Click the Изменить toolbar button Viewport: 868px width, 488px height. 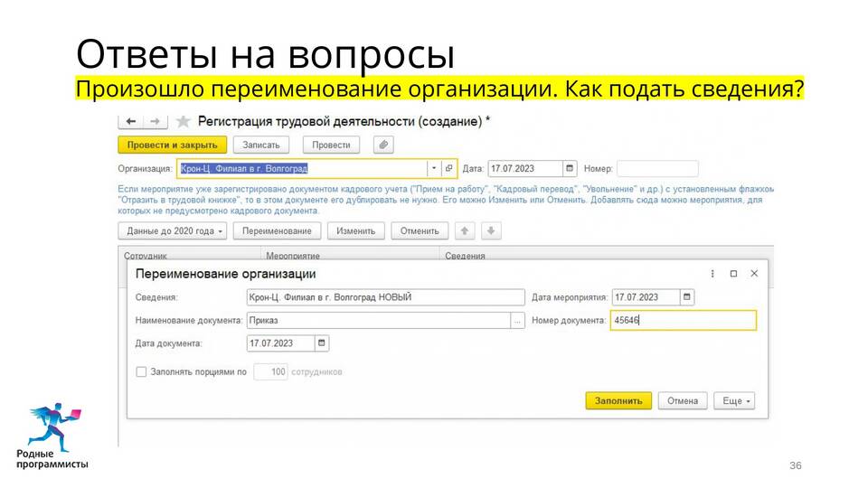click(x=355, y=230)
